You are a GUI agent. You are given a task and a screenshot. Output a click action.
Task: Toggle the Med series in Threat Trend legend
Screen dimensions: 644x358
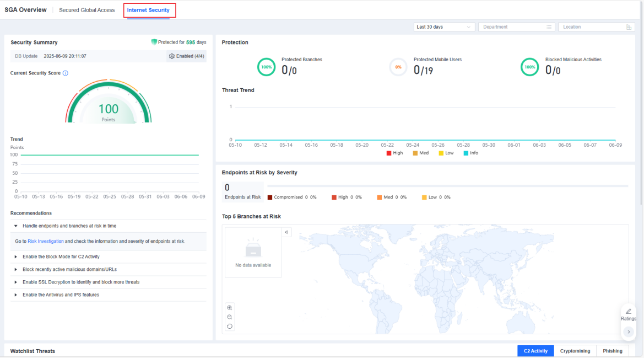pyautogui.click(x=420, y=153)
